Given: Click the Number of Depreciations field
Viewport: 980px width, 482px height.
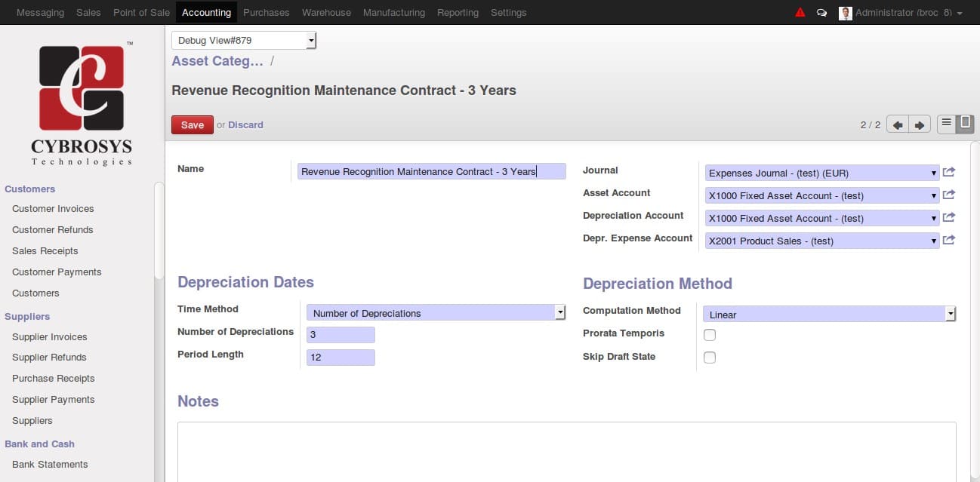Looking at the screenshot, I should point(341,335).
